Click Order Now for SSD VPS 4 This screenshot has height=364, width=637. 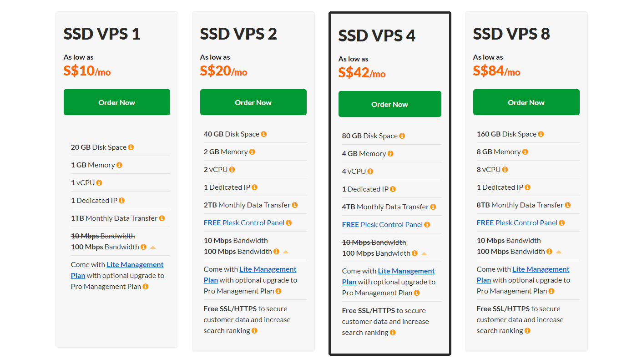click(389, 104)
